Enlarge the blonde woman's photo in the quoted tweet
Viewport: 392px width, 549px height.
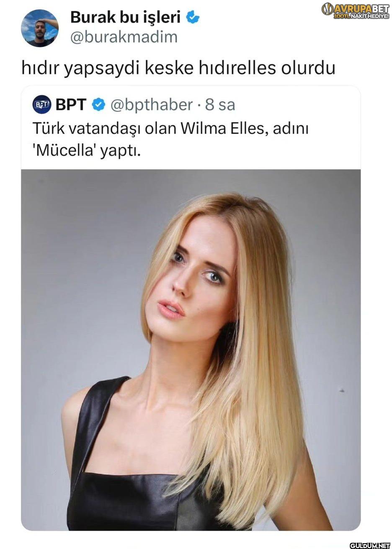191,350
